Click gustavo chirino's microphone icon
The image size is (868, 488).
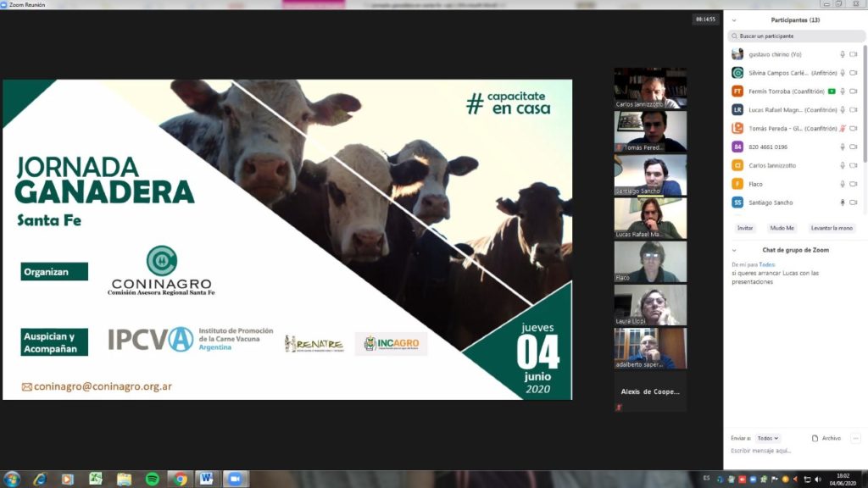click(842, 54)
